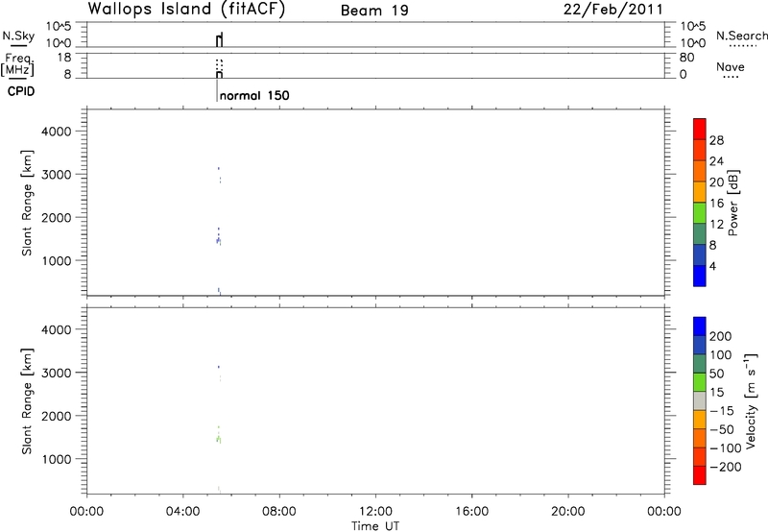This screenshot has width=768, height=532.
Task: Select the '18' frequency axis tick label
Action: click(63, 58)
